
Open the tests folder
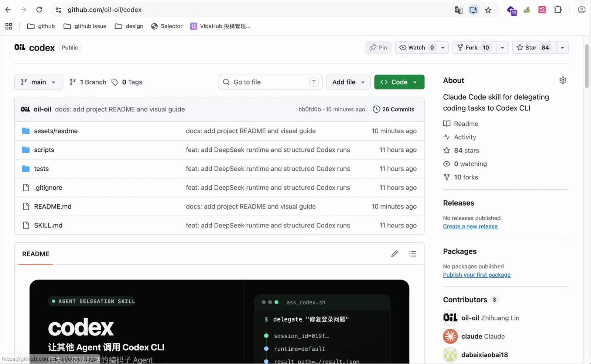point(41,169)
